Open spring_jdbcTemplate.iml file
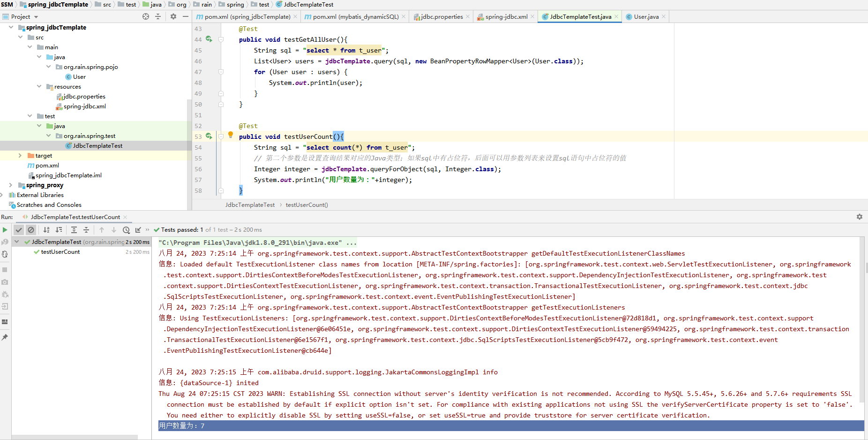This screenshot has height=440, width=868. click(x=68, y=175)
